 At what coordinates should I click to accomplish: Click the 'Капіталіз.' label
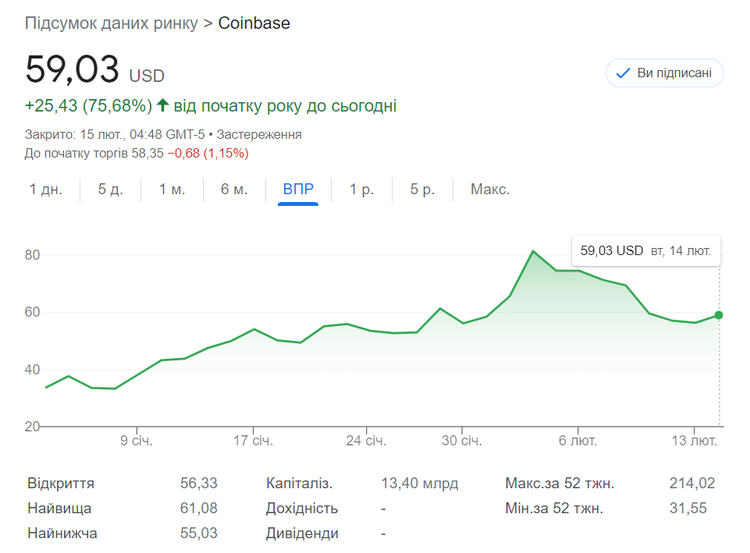point(299,483)
